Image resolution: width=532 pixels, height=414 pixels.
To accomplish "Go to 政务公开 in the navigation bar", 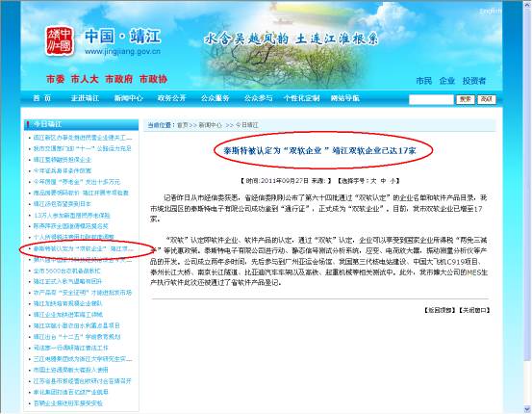I will pyautogui.click(x=171, y=98).
